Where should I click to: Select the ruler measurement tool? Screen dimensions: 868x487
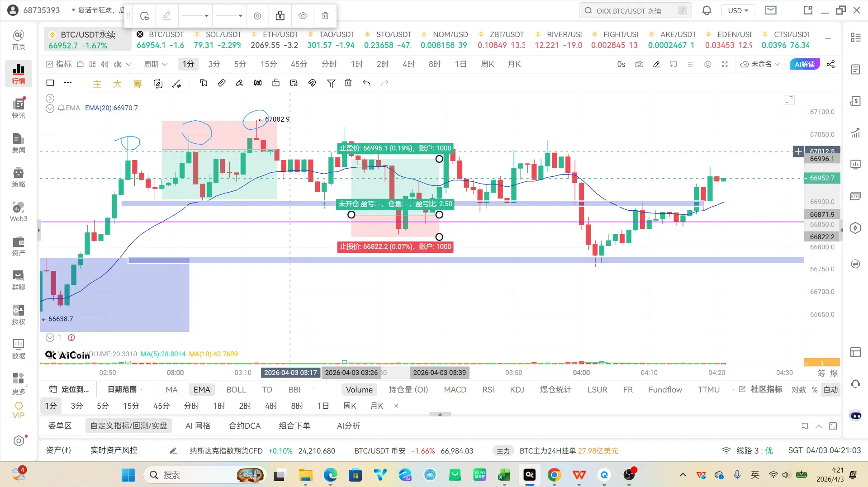[x=222, y=83]
